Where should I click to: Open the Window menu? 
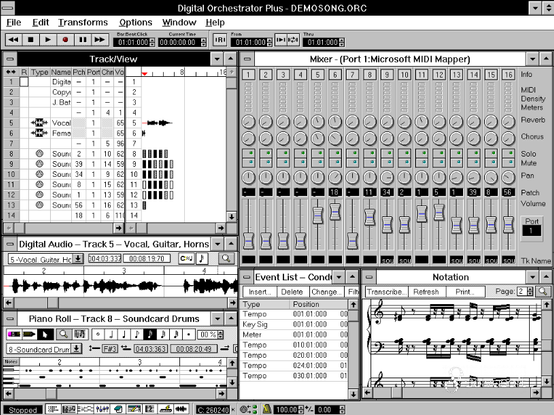[x=179, y=23]
